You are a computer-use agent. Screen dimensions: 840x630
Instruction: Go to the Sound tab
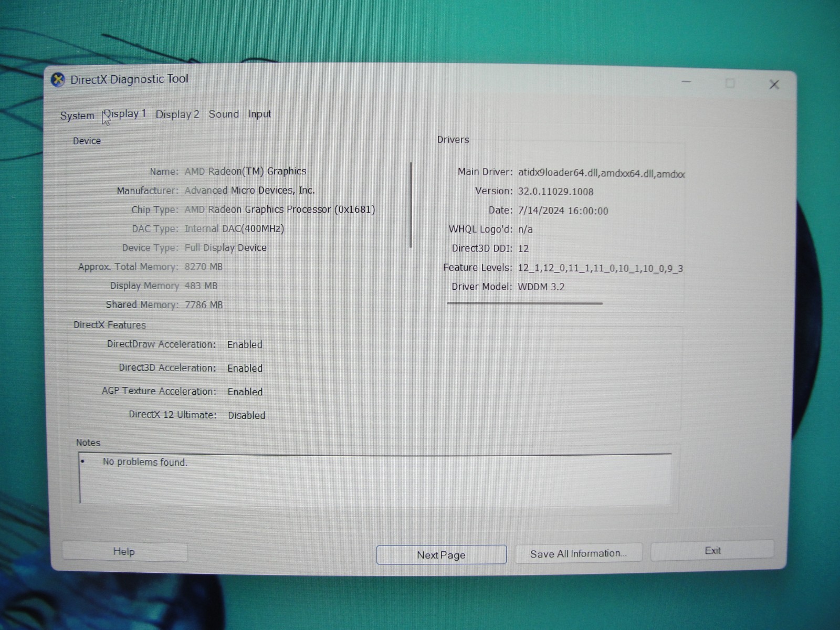pos(224,114)
